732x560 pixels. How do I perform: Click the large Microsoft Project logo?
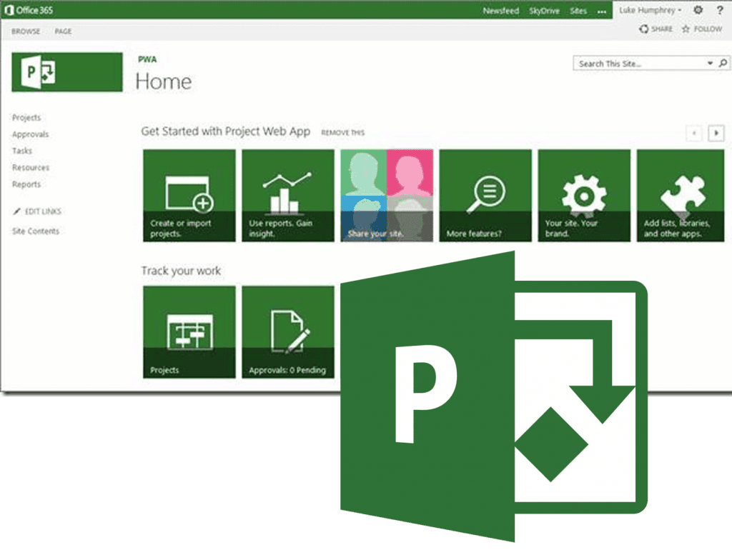pos(494,396)
